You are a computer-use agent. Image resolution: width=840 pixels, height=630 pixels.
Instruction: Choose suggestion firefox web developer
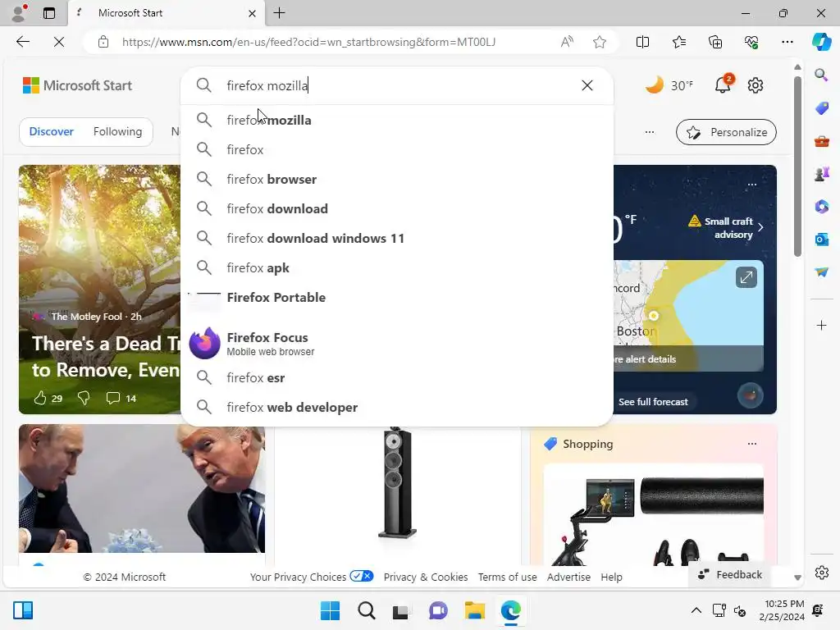click(397, 407)
